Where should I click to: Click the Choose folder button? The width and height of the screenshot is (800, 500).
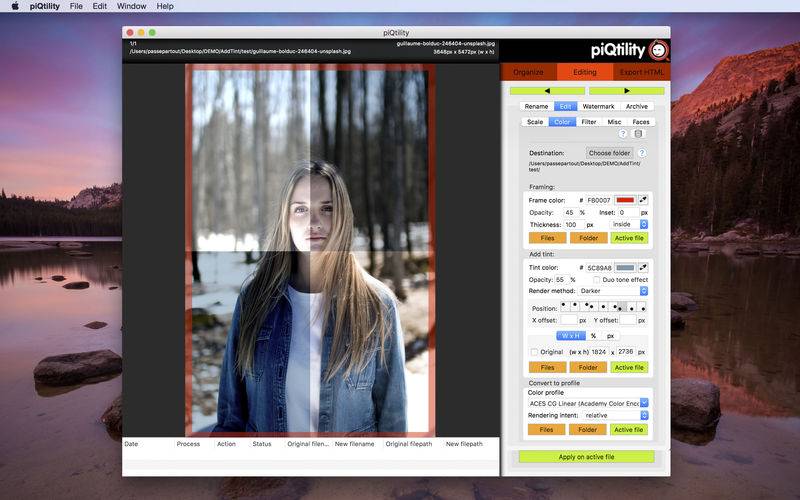pyautogui.click(x=609, y=153)
